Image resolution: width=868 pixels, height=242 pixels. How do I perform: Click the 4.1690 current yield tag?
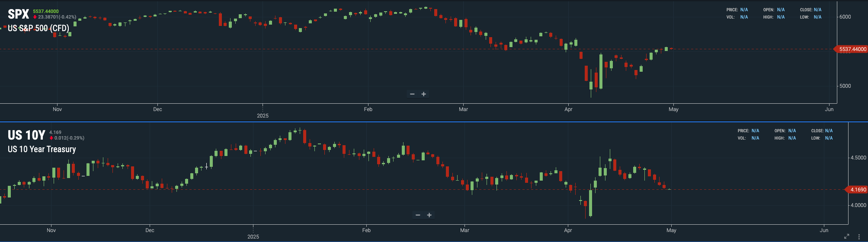click(x=856, y=190)
